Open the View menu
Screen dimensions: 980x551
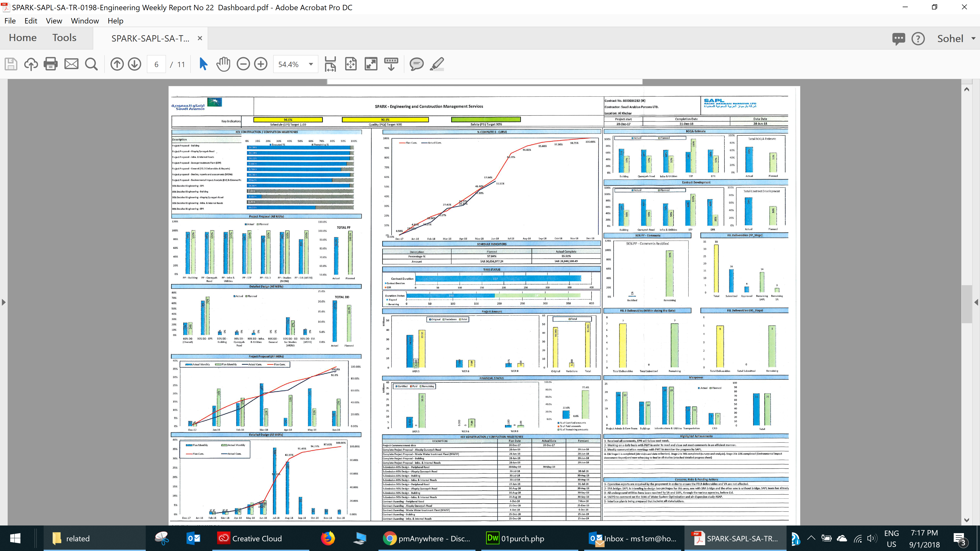(54, 21)
